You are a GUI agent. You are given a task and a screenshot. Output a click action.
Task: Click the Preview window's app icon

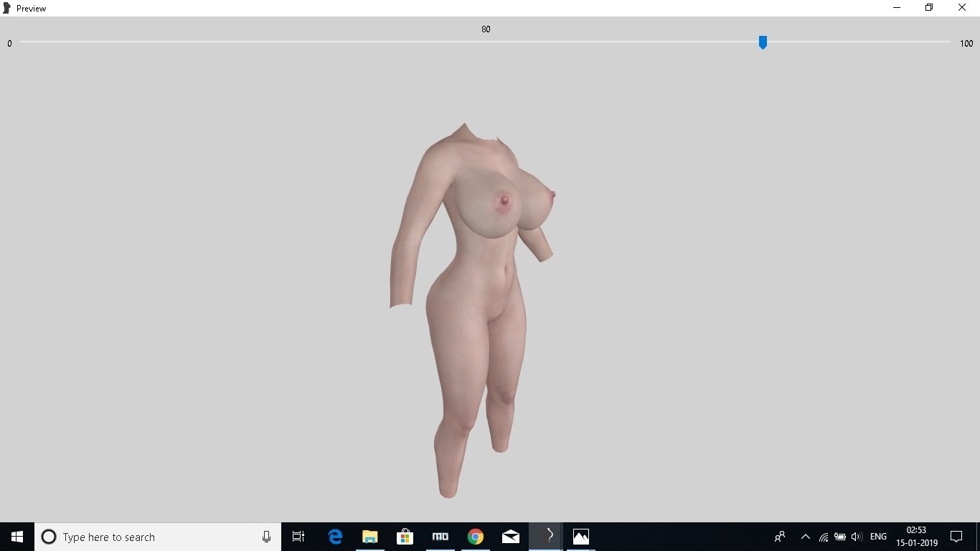tap(6, 8)
